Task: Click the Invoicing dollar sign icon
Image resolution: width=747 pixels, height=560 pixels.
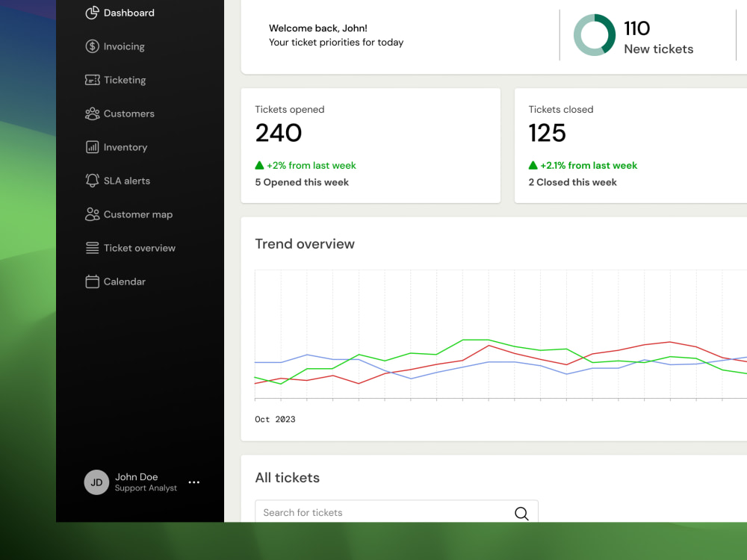Action: point(92,46)
